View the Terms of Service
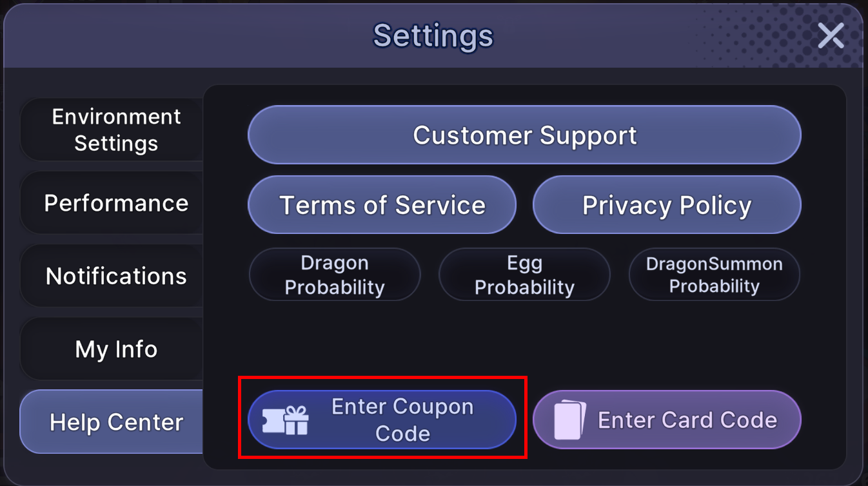The height and width of the screenshot is (486, 868). point(382,205)
